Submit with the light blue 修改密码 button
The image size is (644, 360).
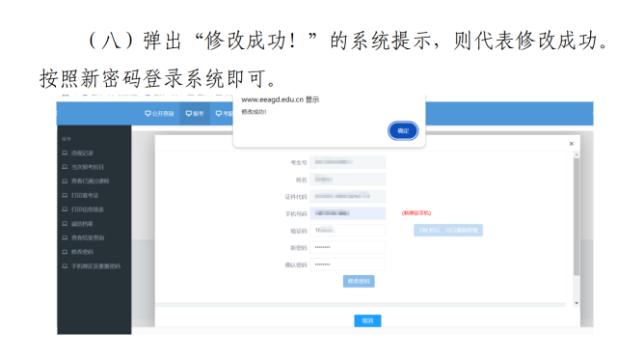359,281
